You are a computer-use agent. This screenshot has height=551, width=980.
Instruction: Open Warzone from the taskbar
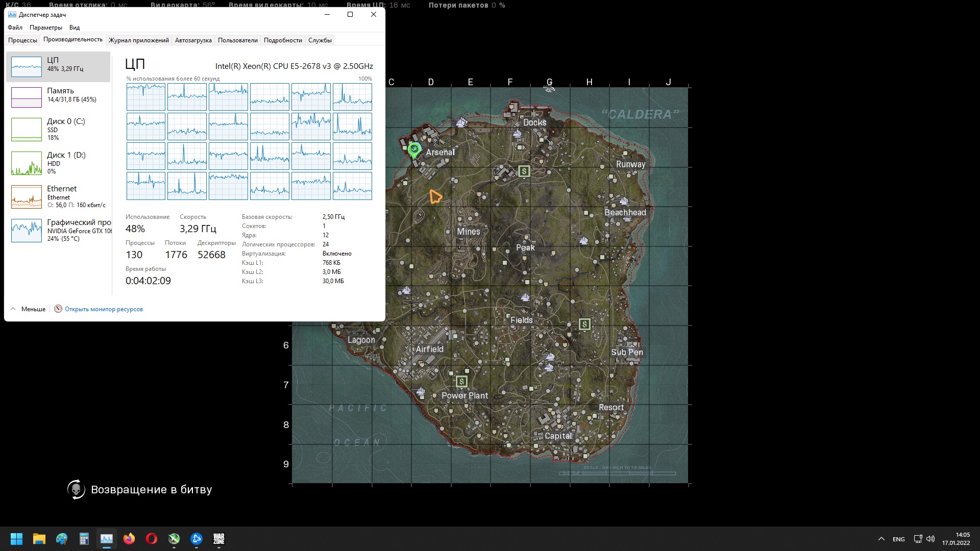(219, 539)
